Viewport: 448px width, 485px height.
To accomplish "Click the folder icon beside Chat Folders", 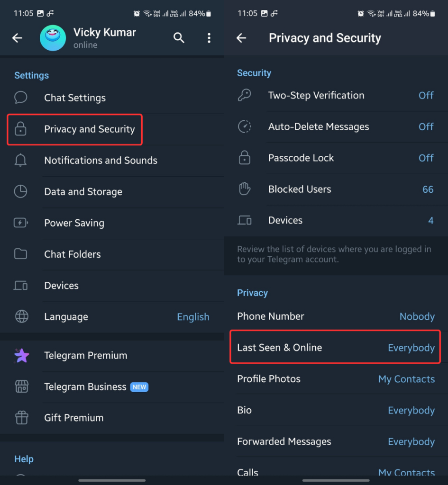I will tap(21, 254).
